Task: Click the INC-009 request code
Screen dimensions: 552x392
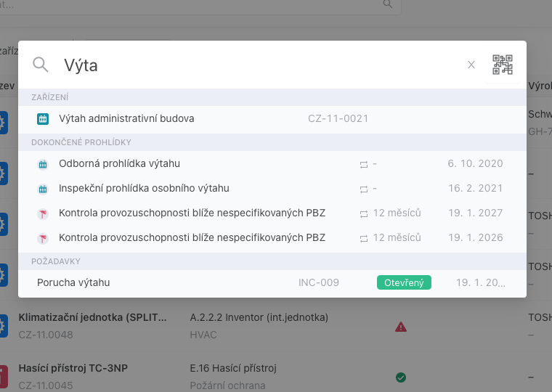Action: coord(318,282)
